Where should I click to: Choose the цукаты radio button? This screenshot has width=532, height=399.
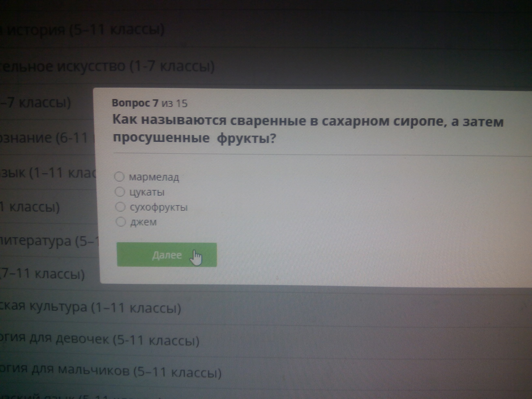tap(120, 192)
